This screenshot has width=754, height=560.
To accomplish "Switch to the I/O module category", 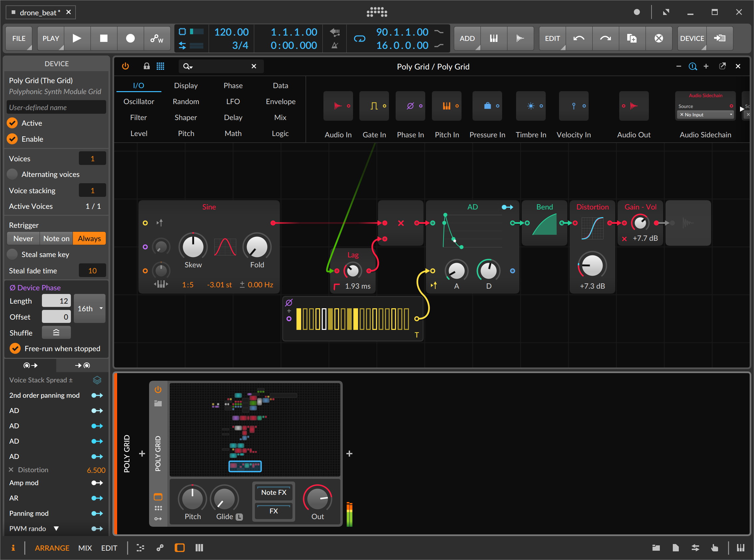I will point(138,85).
